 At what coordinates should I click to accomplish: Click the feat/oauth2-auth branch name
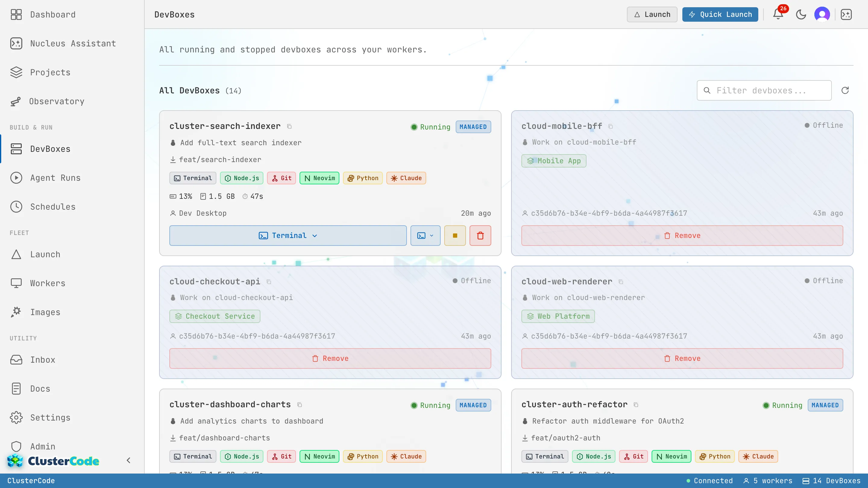click(565, 438)
